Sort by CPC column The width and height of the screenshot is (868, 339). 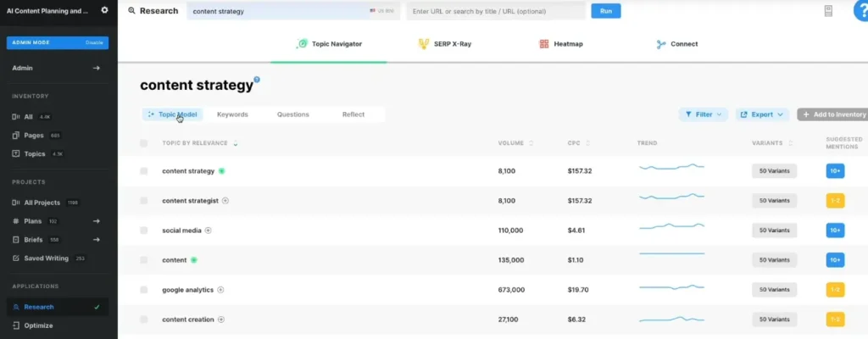578,143
